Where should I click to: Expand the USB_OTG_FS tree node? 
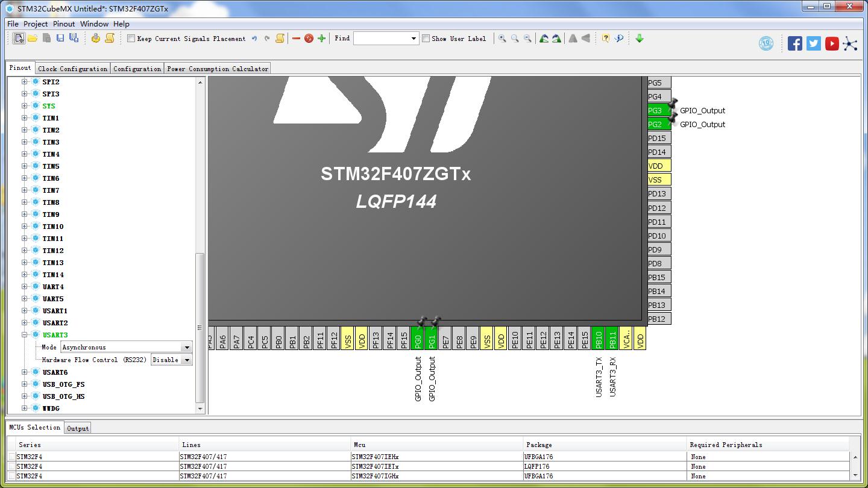pos(25,384)
